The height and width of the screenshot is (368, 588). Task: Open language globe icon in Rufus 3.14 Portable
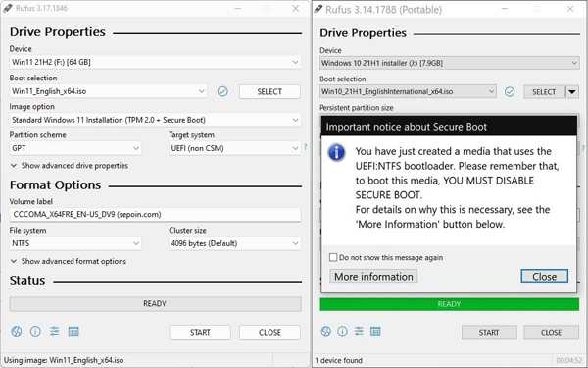pyautogui.click(x=326, y=332)
